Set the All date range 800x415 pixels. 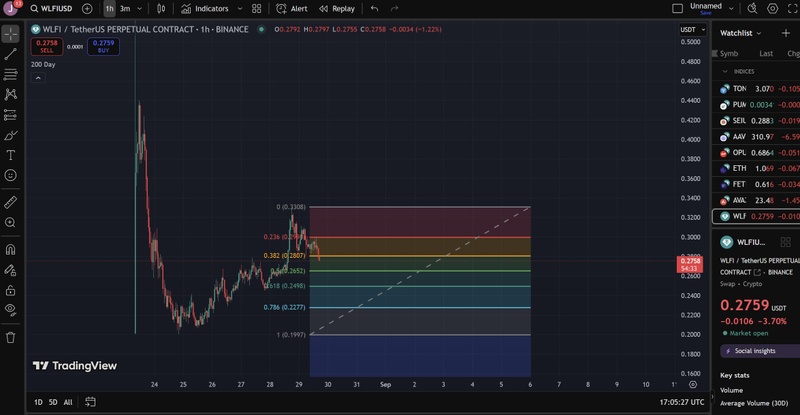tap(68, 402)
